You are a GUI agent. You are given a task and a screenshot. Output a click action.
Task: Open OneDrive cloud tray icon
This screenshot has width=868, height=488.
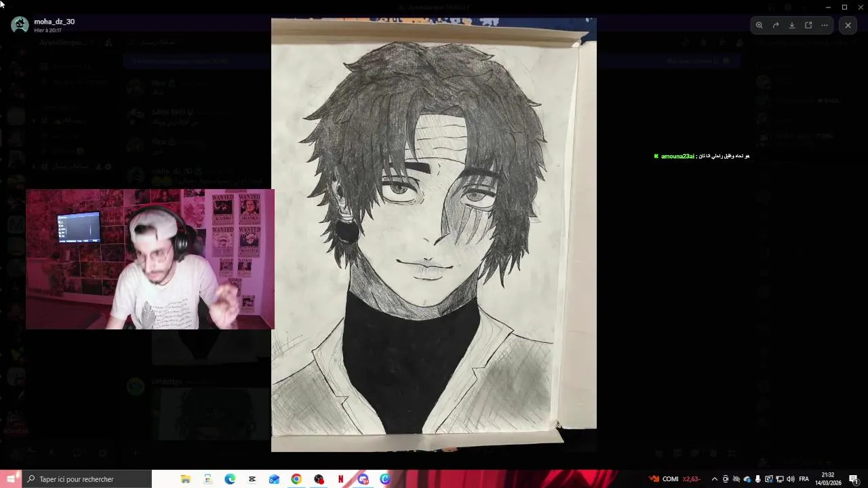click(x=747, y=479)
